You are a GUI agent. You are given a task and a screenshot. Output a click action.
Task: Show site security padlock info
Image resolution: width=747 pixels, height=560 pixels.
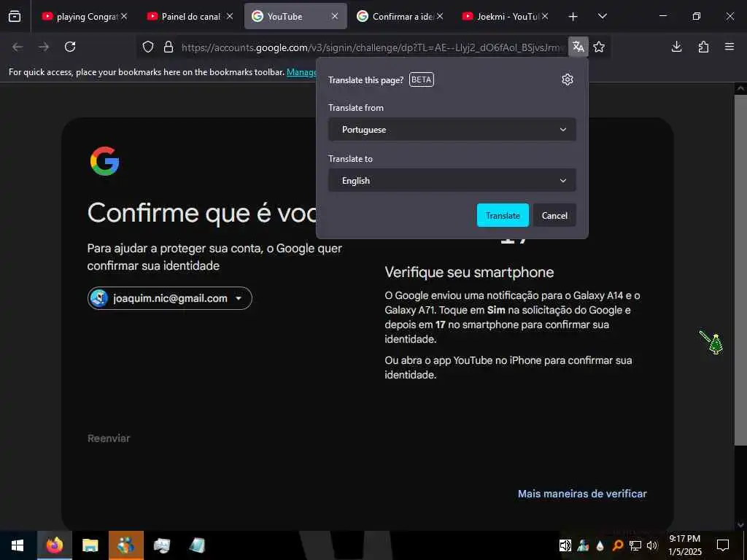tap(169, 47)
